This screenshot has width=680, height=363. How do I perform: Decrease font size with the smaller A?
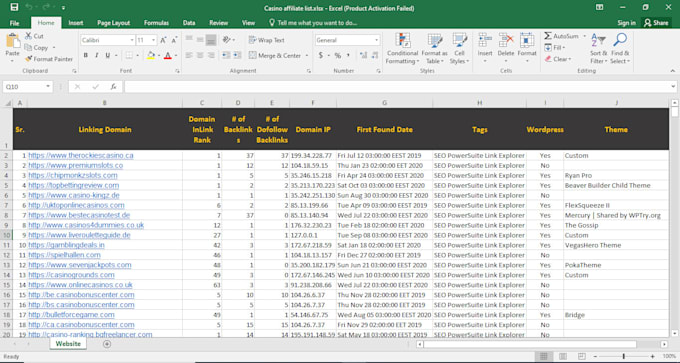click(174, 40)
